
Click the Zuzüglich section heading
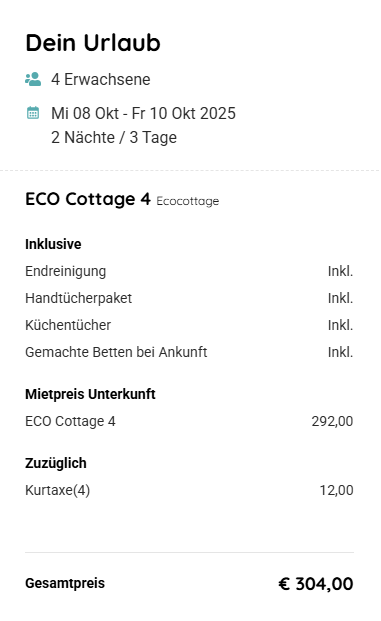[56, 463]
